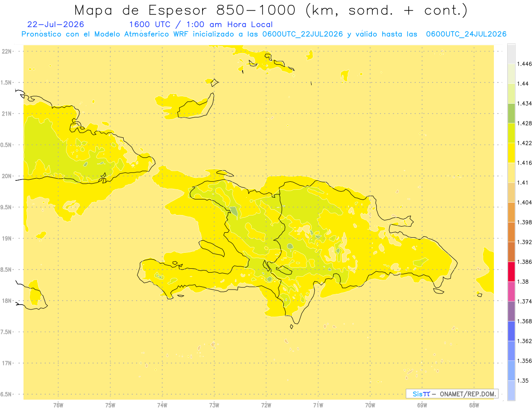Pick the bright yellow legend segment above 1.416
This screenshot has height=411, width=532.
(x=511, y=153)
